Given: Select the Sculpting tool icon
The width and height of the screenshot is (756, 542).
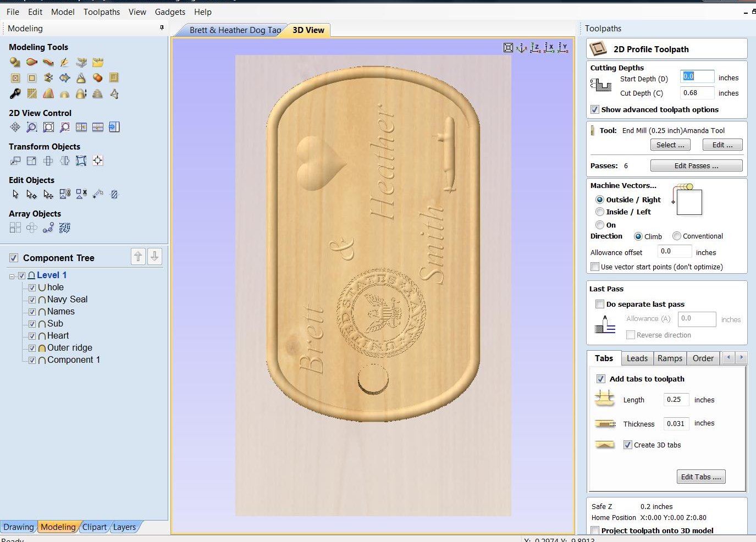Looking at the screenshot, I should [65, 62].
